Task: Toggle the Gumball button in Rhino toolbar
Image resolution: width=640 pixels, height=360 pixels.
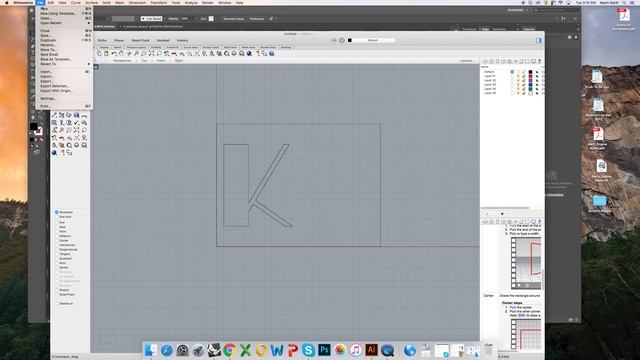Action: [x=163, y=40]
